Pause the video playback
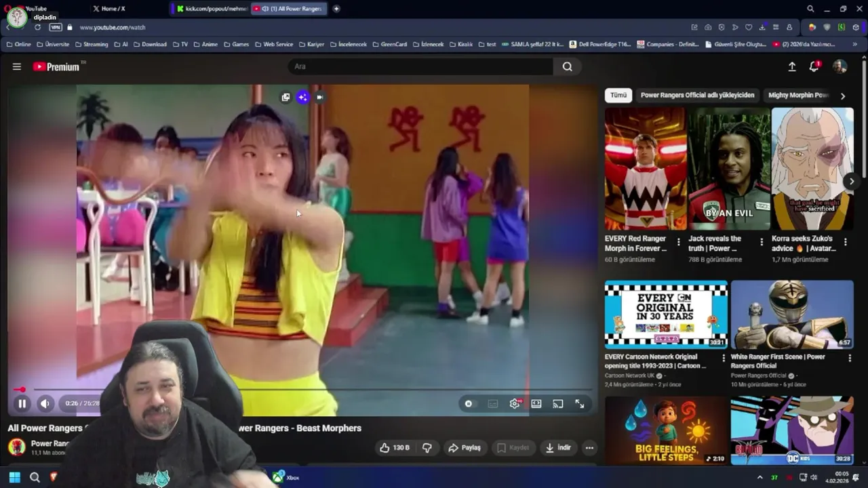The width and height of the screenshot is (868, 488). [22, 403]
